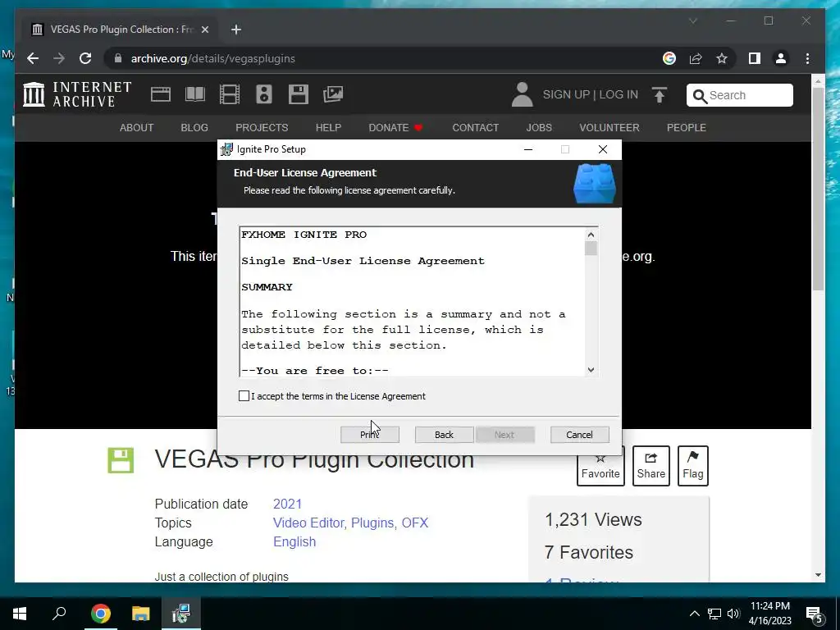Click the upload arrow icon
Viewport: 840px width, 630px height.
660,95
